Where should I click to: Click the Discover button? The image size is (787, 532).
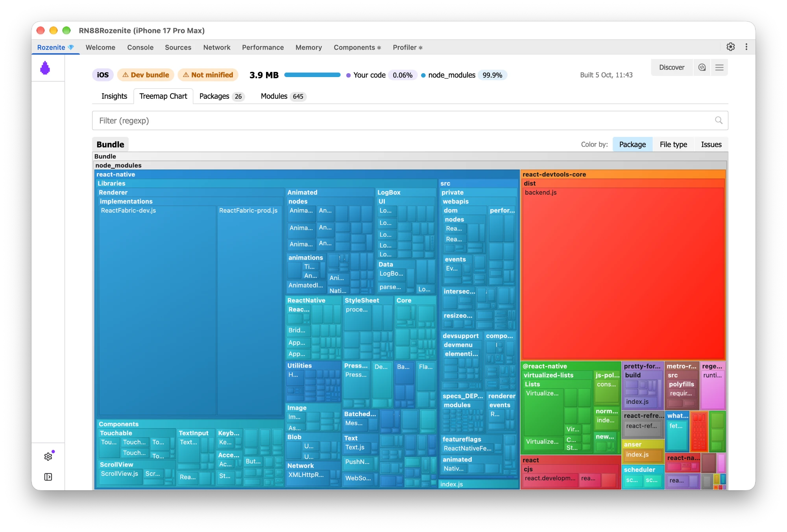coord(672,67)
